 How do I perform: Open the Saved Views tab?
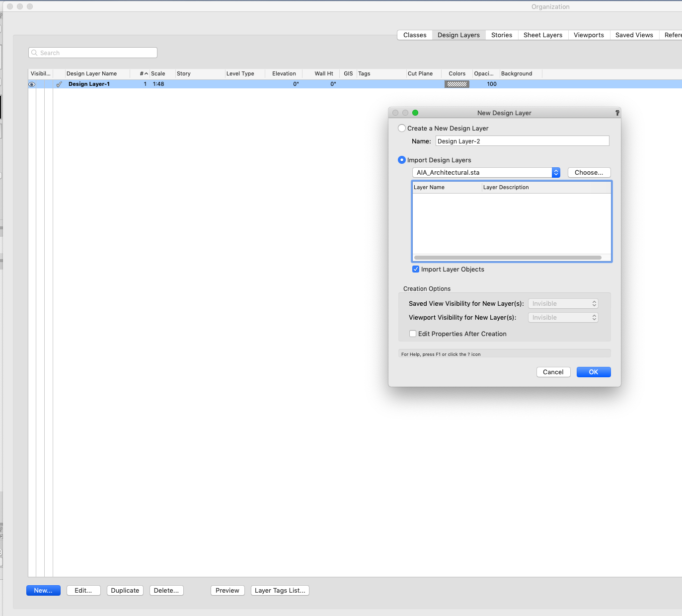[634, 35]
